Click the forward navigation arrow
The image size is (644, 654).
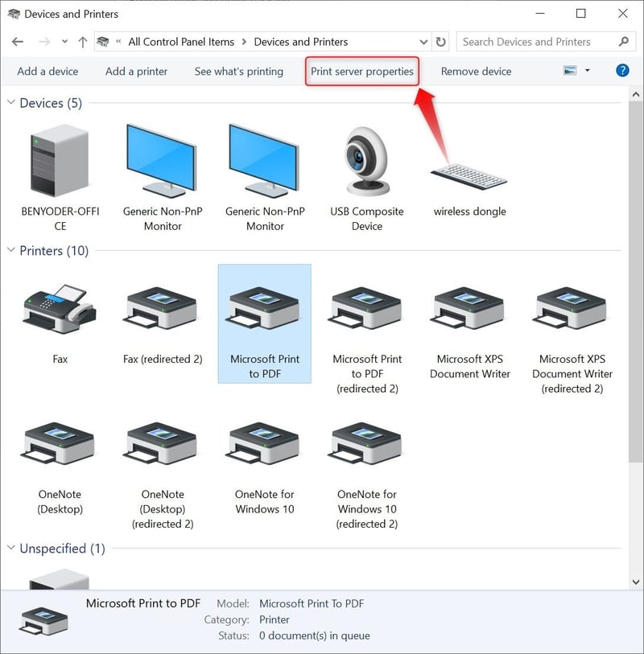[44, 42]
